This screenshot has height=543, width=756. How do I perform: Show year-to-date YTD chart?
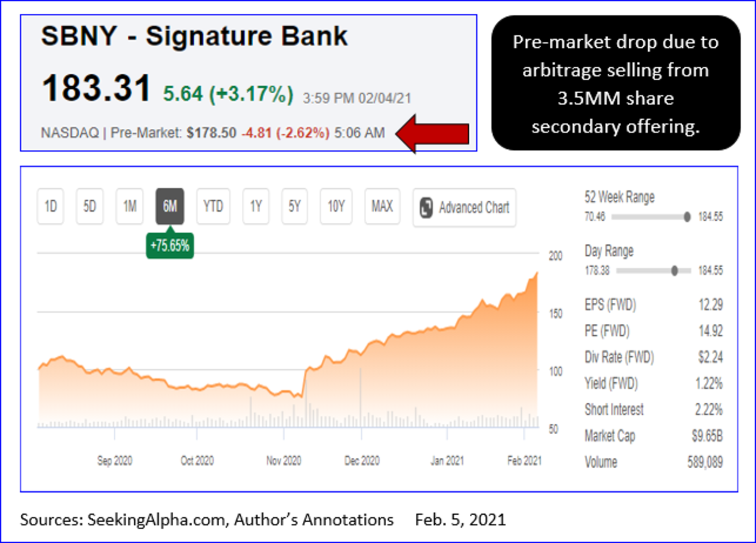213,207
